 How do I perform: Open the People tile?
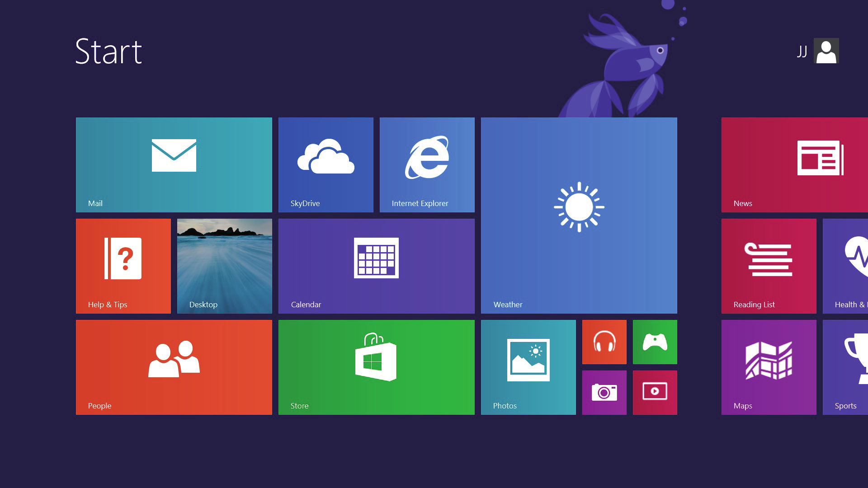point(174,367)
